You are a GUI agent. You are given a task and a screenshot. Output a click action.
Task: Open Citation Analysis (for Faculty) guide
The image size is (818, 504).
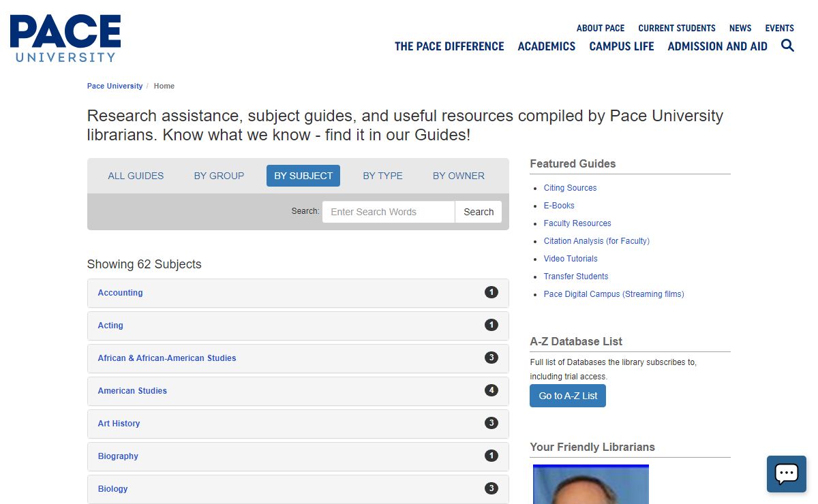(x=596, y=241)
